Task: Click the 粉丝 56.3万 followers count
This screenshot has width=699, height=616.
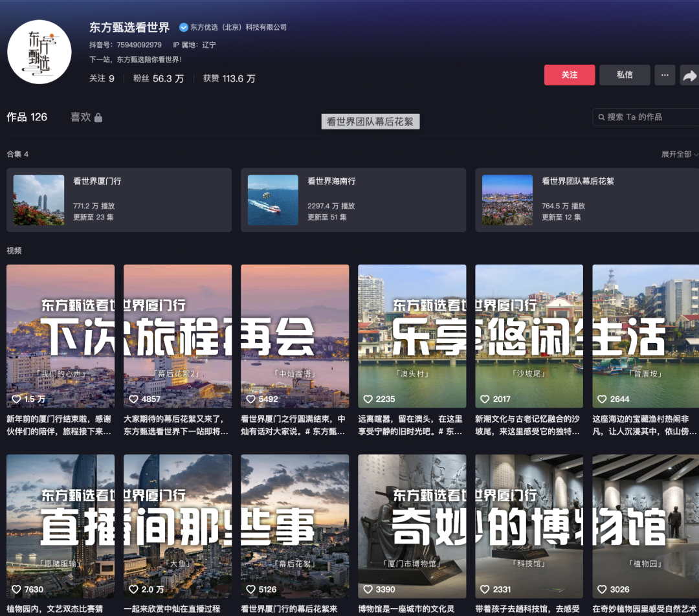Action: (159, 78)
